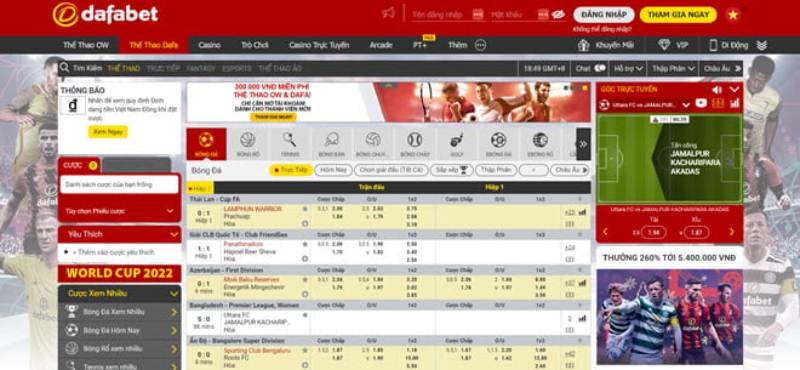Viewport: 800px width, 370px height.
Task: Click the search magnifier icon
Action: [64, 68]
